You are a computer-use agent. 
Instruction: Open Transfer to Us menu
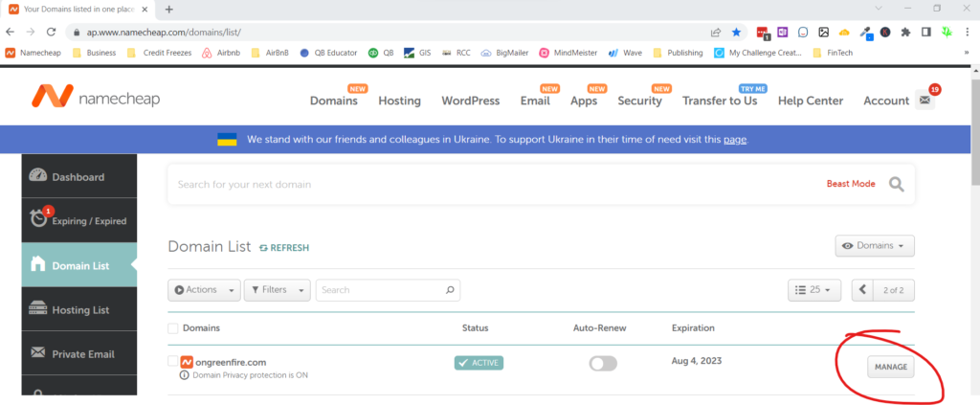click(720, 101)
